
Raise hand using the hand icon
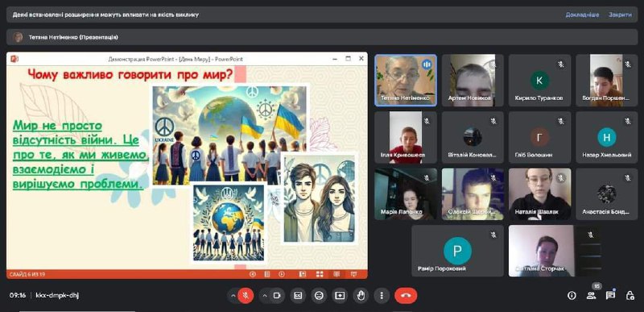coord(361,296)
